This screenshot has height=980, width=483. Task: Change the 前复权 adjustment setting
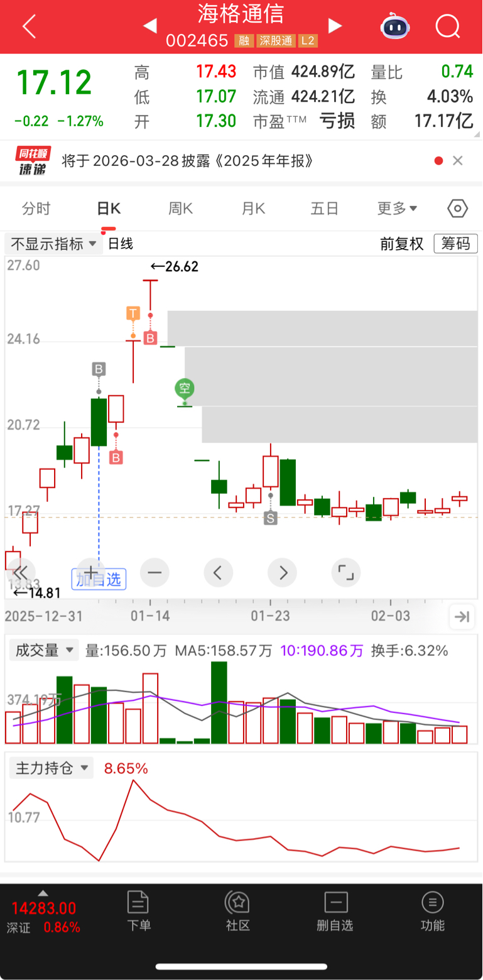(402, 244)
